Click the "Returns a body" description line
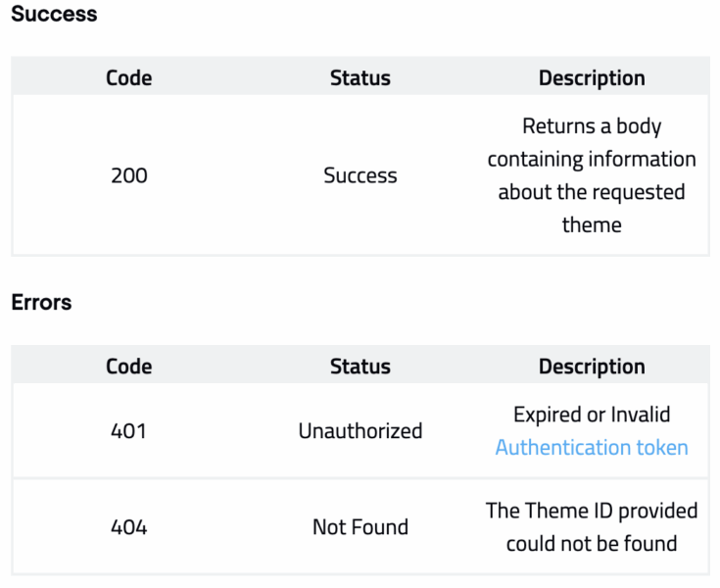The image size is (720, 588). click(x=592, y=126)
